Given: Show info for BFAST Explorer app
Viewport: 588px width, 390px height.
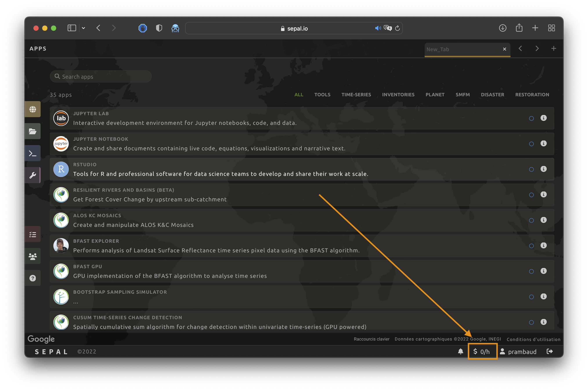Looking at the screenshot, I should [x=543, y=246].
